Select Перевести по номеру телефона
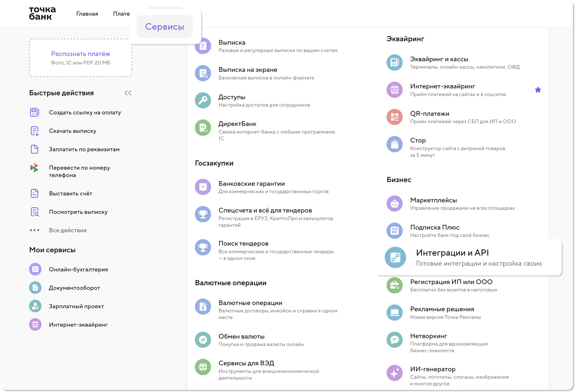 pyautogui.click(x=79, y=171)
